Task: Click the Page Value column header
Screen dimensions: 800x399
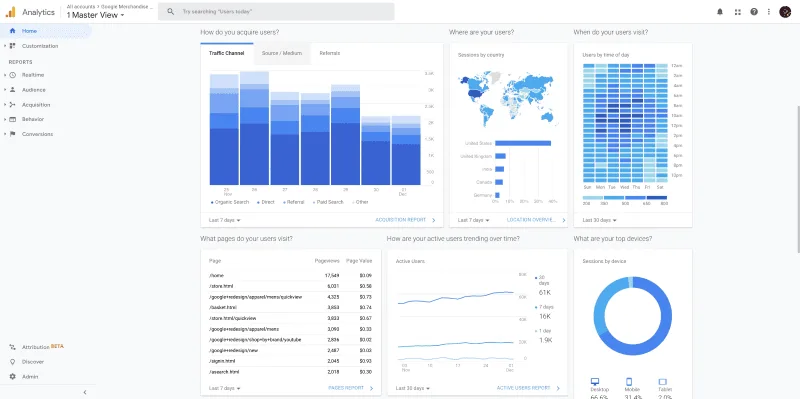Action: (359, 261)
